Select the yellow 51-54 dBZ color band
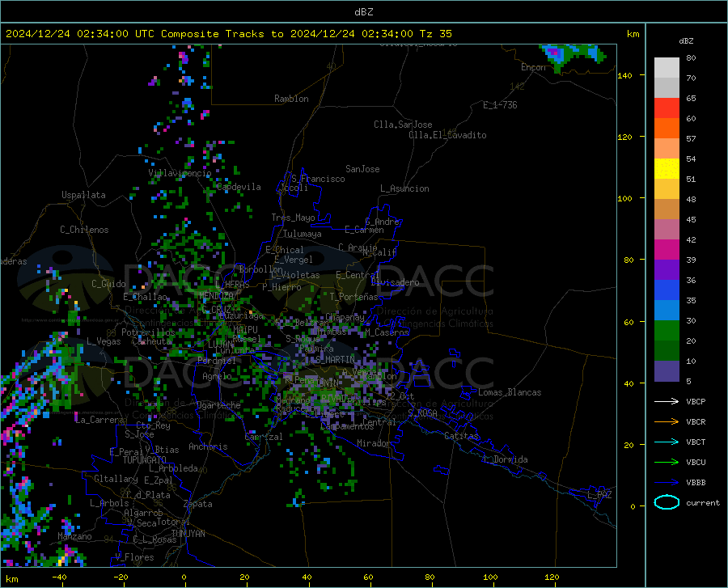Image resolution: width=728 pixels, height=588 pixels. pyautogui.click(x=667, y=169)
